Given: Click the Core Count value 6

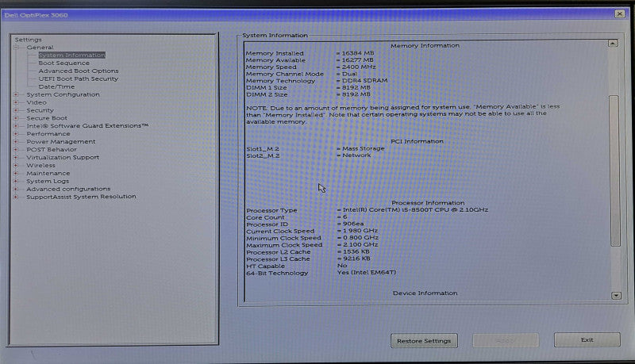Looking at the screenshot, I should [343, 216].
